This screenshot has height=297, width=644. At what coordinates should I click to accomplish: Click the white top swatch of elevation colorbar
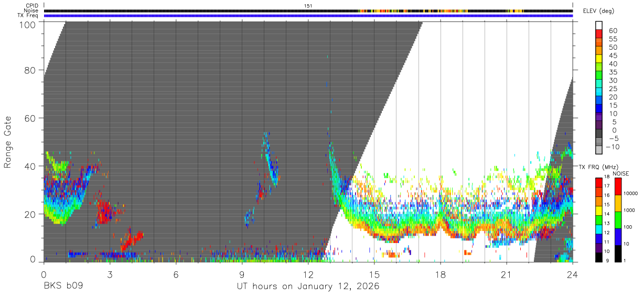tap(599, 25)
